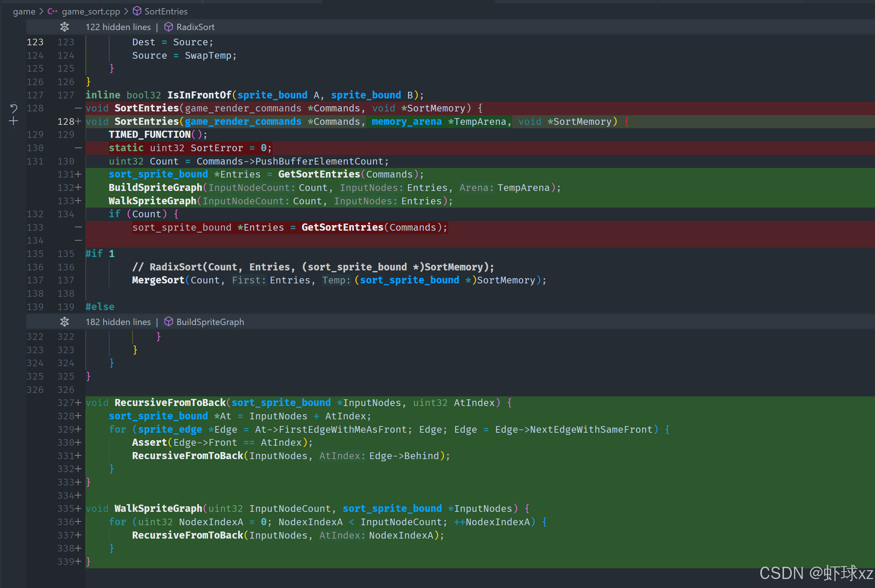Click the stage change plus icon
Image resolution: width=875 pixels, height=588 pixels.
[x=13, y=121]
